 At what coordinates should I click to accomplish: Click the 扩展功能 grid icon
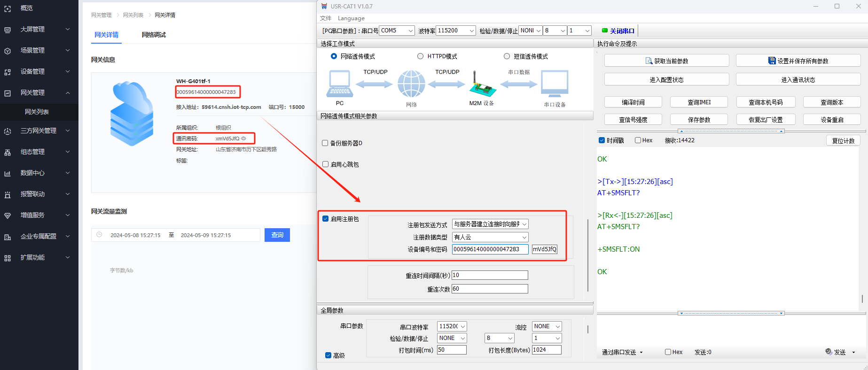8,258
